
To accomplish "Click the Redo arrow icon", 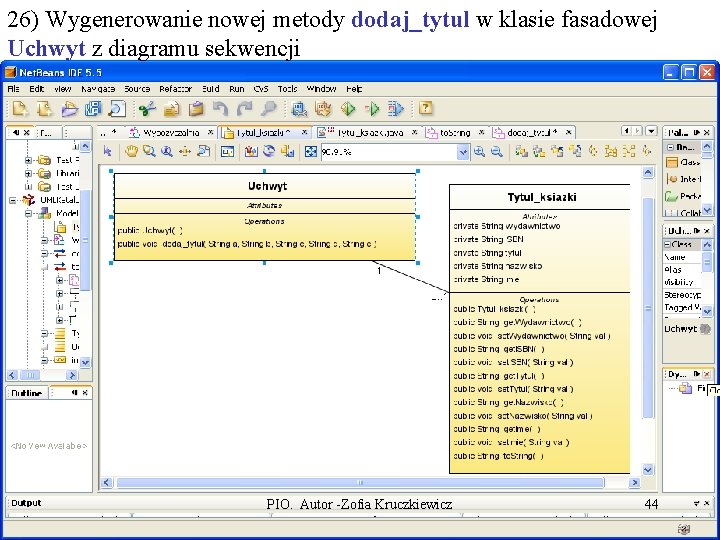I will 244,109.
